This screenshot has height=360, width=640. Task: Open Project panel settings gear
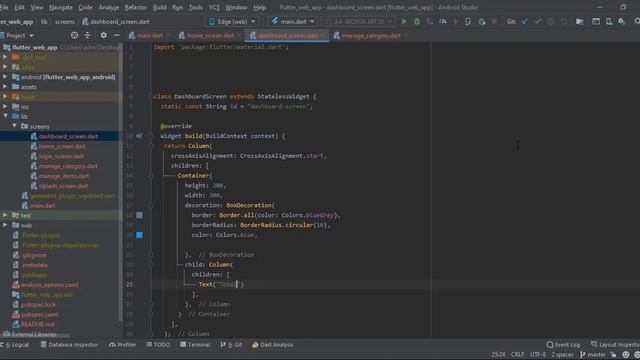[x=104, y=36]
